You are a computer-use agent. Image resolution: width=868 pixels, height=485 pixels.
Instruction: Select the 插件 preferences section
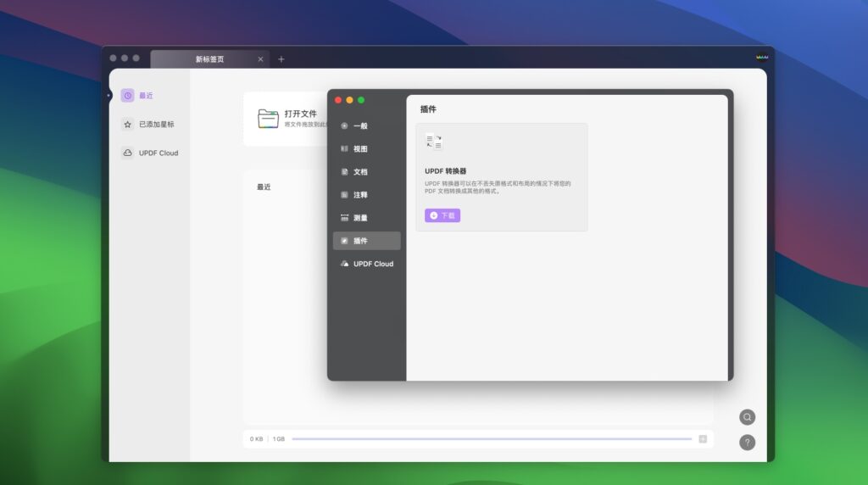pos(366,241)
